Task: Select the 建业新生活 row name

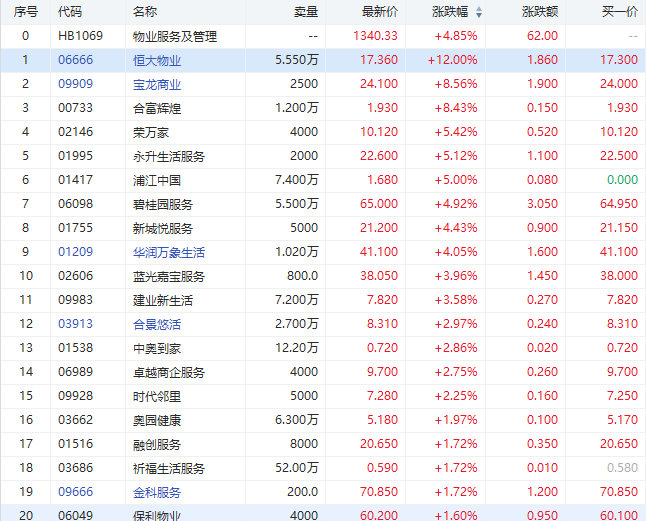Action: click(x=163, y=301)
